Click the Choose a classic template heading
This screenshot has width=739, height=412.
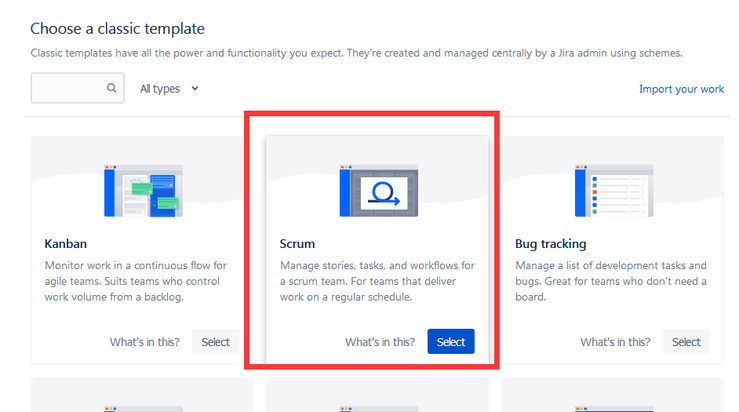click(x=117, y=29)
